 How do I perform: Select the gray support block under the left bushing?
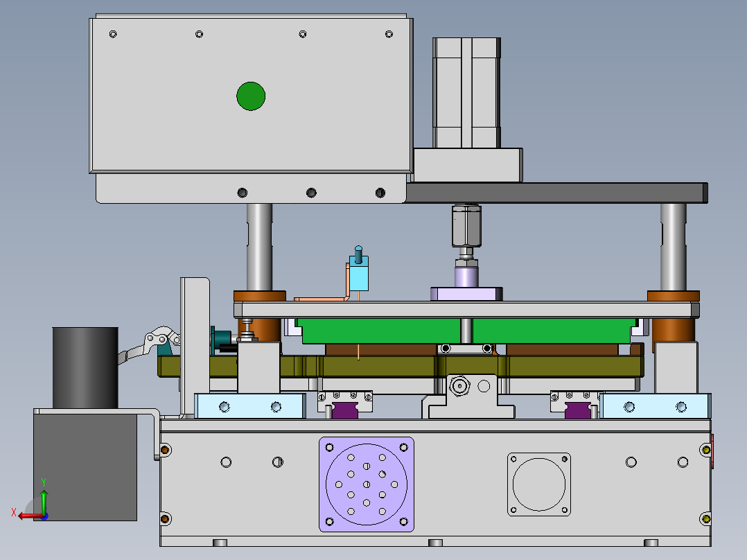258,367
